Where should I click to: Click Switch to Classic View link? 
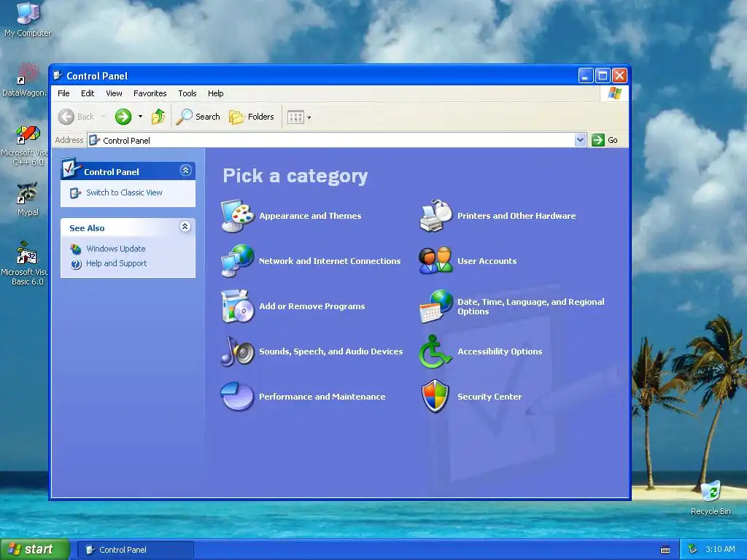(x=124, y=192)
